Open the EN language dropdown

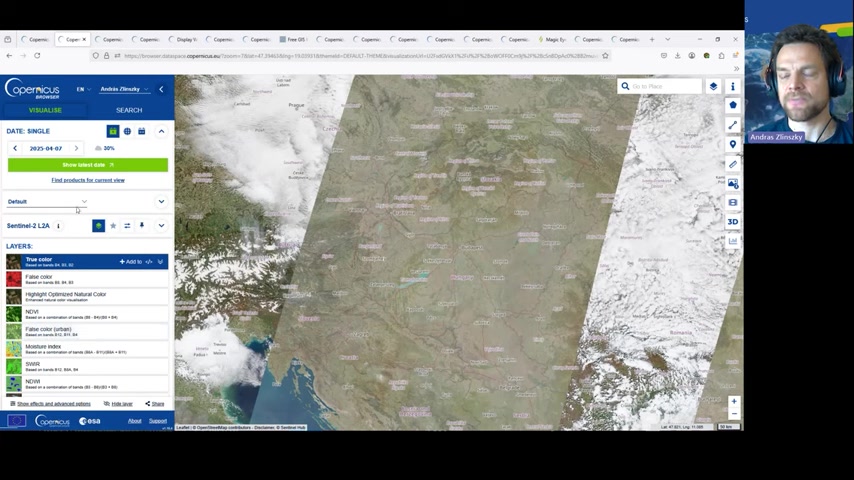tap(83, 89)
